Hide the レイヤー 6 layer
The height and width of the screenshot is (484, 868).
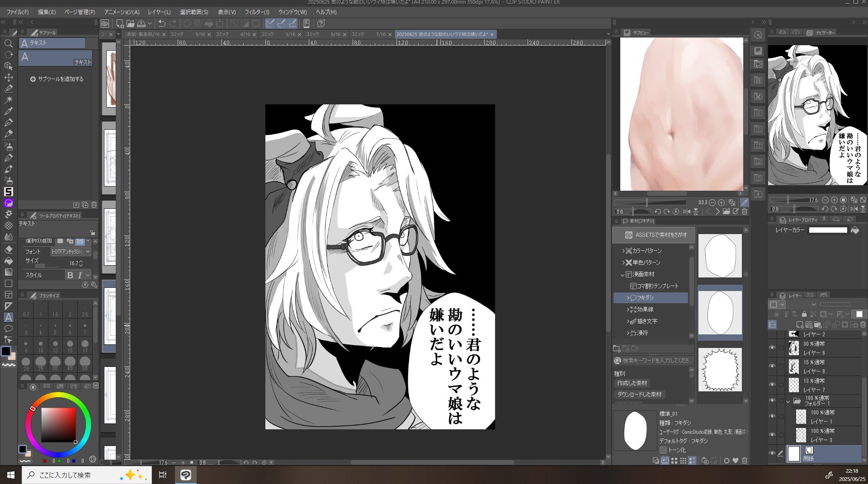(x=772, y=348)
